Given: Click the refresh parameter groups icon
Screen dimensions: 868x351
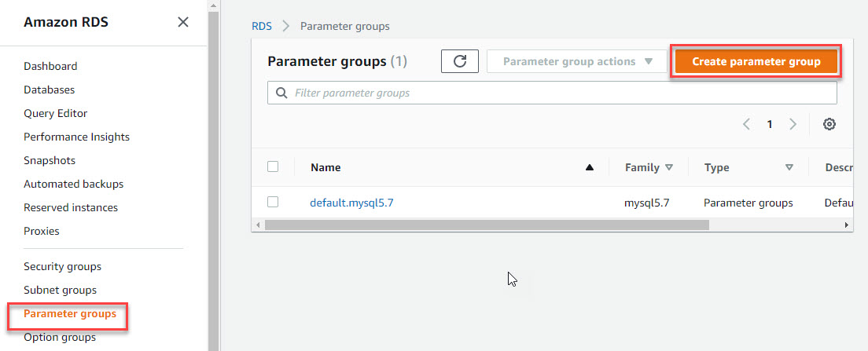Looking at the screenshot, I should 459,61.
